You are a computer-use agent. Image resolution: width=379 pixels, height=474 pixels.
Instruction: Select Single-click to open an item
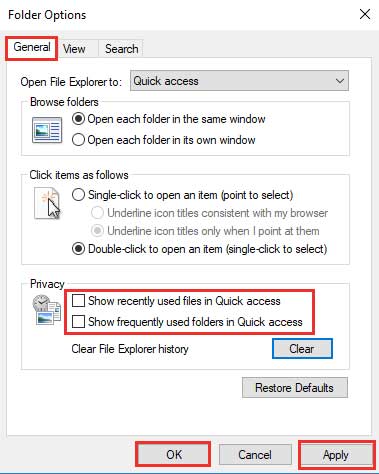(x=78, y=195)
